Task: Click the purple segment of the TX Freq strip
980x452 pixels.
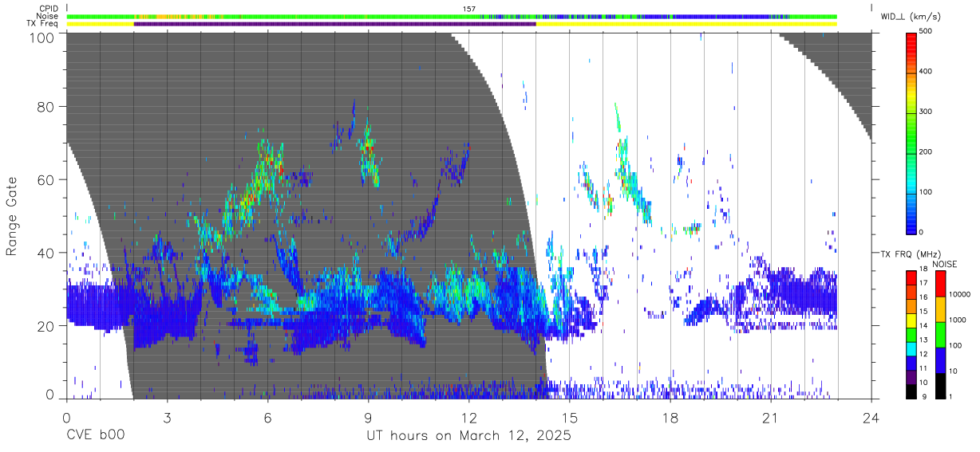Action: click(335, 24)
